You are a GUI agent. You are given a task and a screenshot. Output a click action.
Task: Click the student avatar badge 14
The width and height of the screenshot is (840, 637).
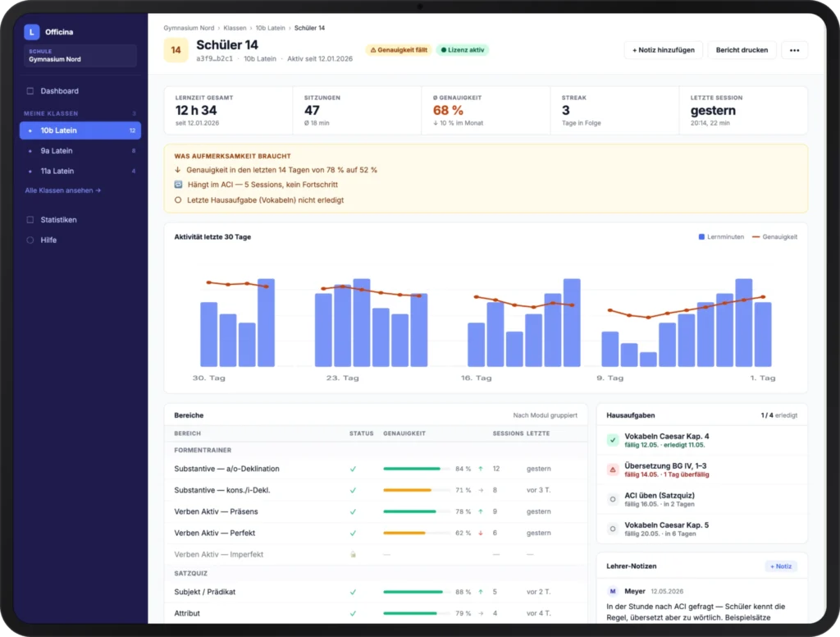coord(176,50)
